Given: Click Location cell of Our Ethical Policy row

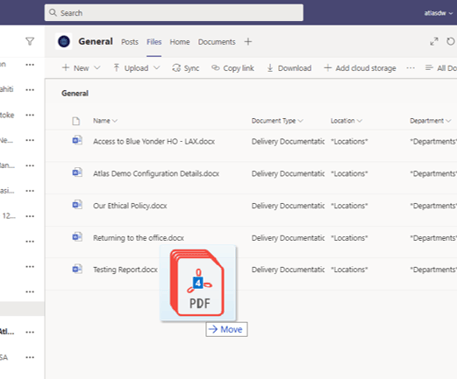Looking at the screenshot, I should [x=349, y=206].
